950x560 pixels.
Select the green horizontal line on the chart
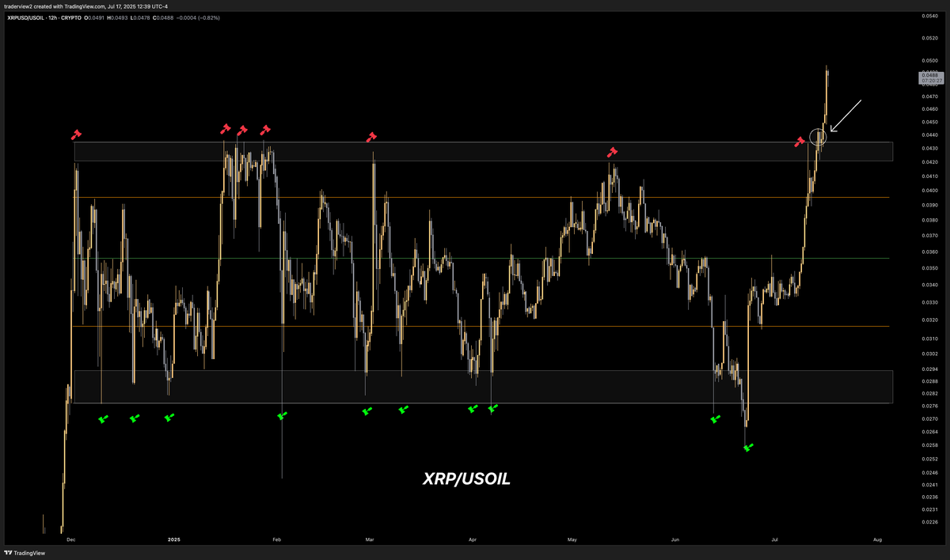coord(481,258)
